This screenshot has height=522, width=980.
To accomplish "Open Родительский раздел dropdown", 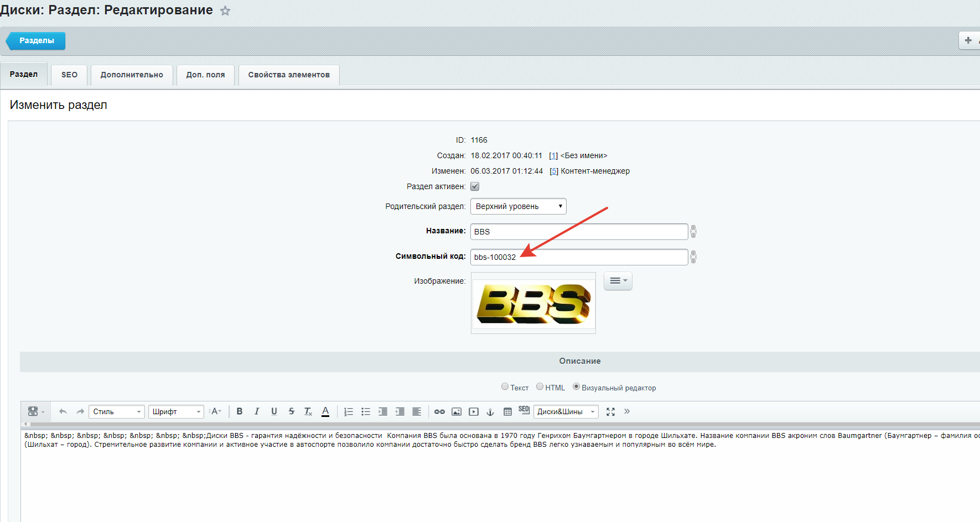I will [x=518, y=206].
